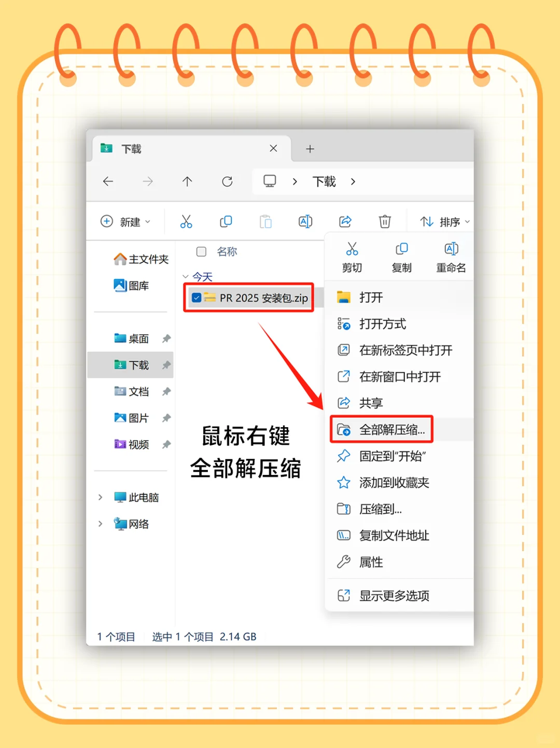Toggle the select-all checkbox above the file list
Image resolution: width=560 pixels, height=748 pixels.
(x=201, y=251)
